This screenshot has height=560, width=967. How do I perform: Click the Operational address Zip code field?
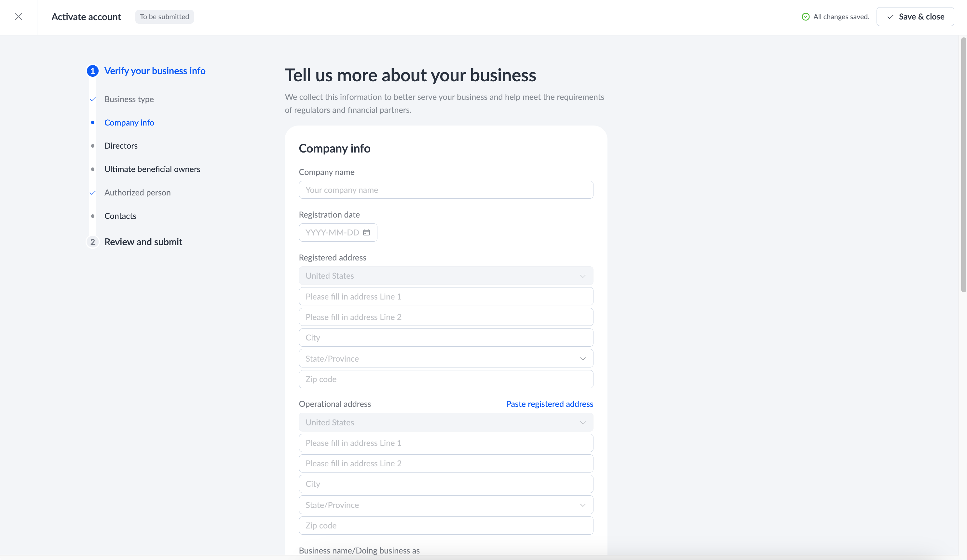(446, 526)
